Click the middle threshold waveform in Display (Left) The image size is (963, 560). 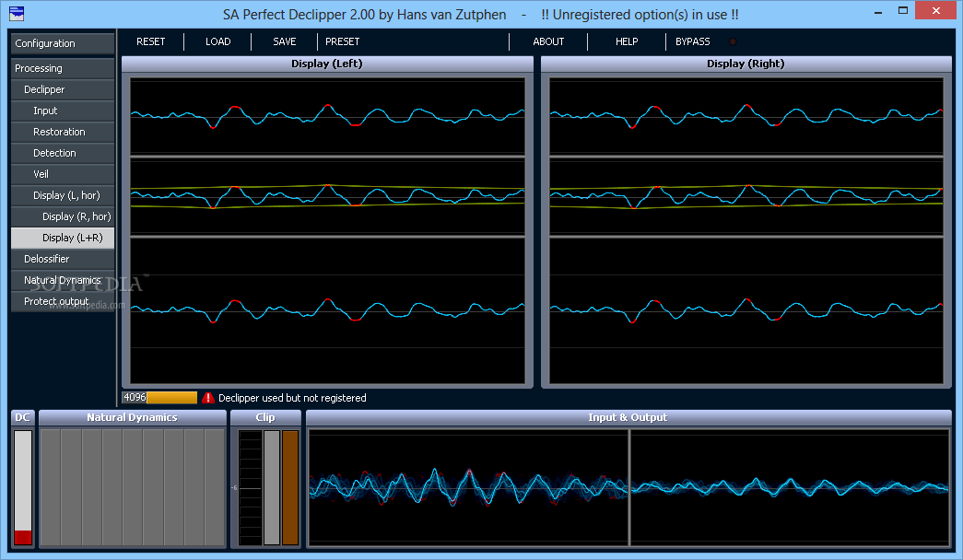click(x=327, y=196)
